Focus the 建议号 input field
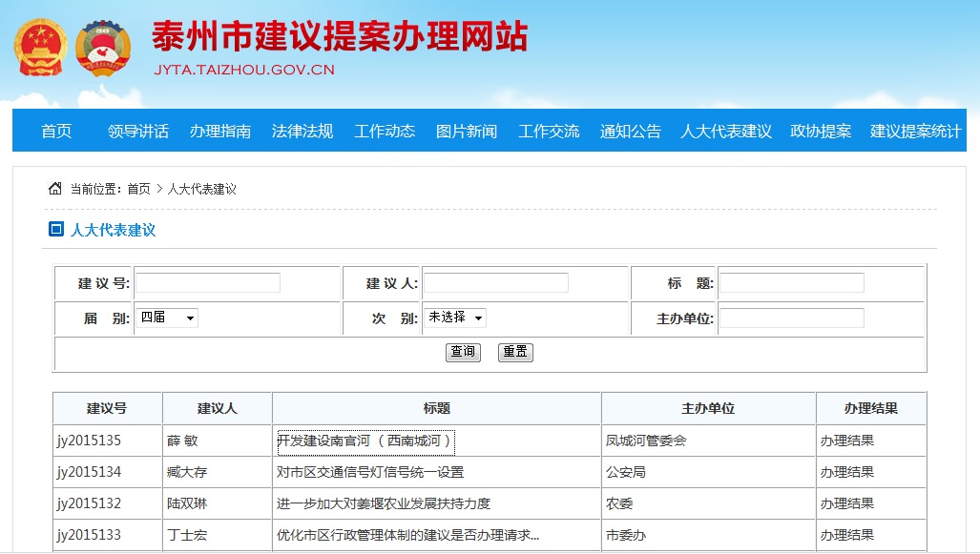This screenshot has width=980, height=554. tap(208, 283)
